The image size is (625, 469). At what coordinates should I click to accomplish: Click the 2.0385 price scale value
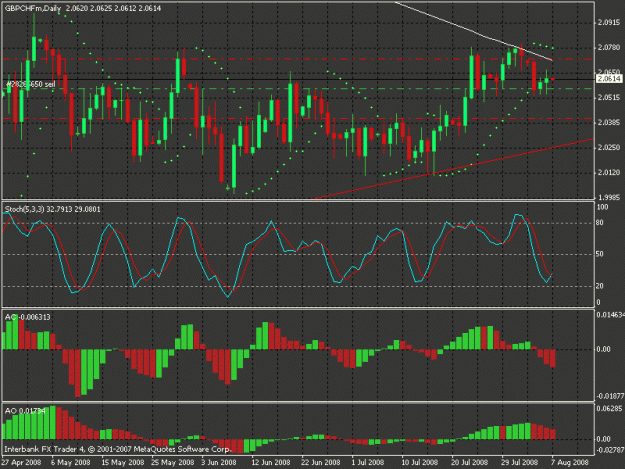click(x=609, y=123)
